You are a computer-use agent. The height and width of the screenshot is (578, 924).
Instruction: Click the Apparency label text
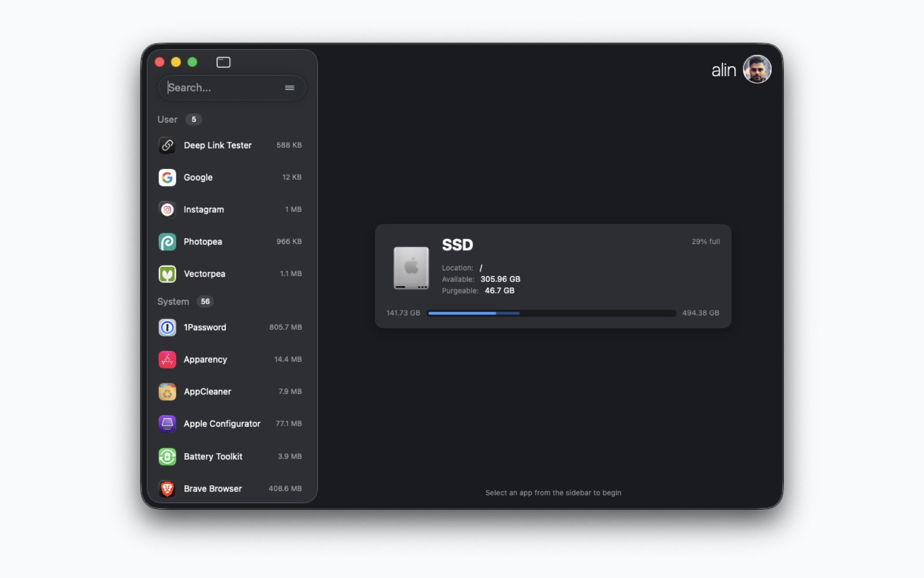(x=205, y=359)
